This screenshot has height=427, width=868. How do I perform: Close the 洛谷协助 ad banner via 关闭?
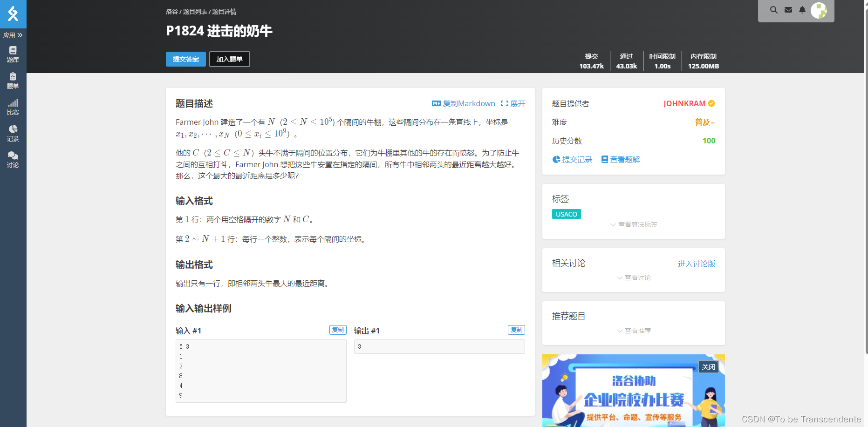(709, 366)
